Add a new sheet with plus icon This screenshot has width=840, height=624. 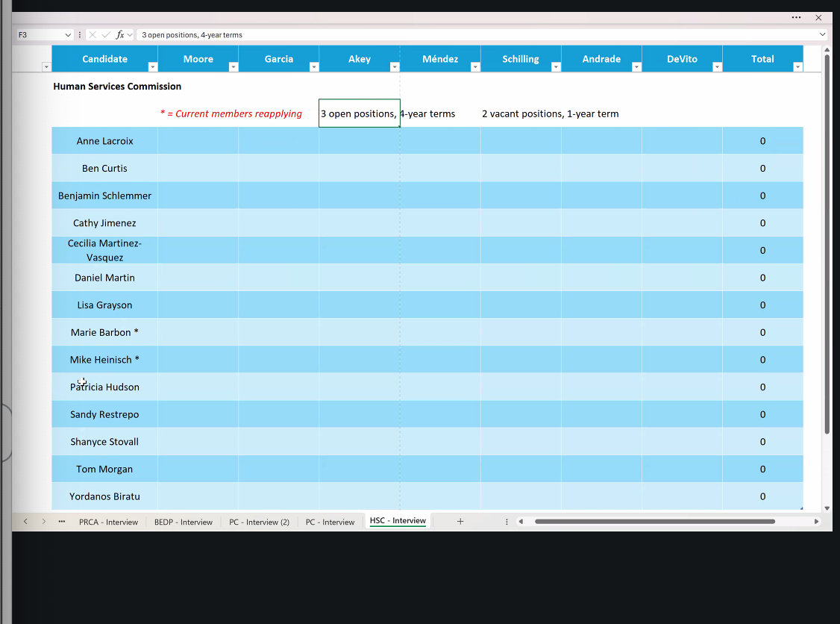click(460, 522)
